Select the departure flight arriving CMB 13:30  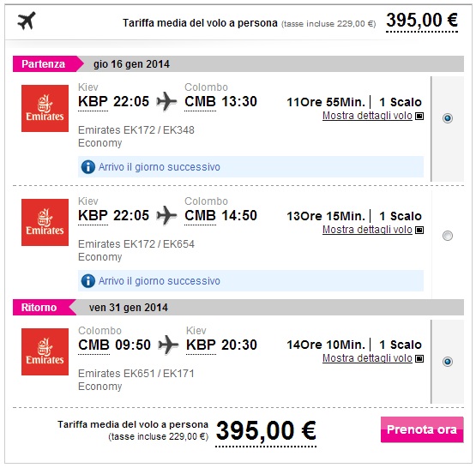(448, 117)
